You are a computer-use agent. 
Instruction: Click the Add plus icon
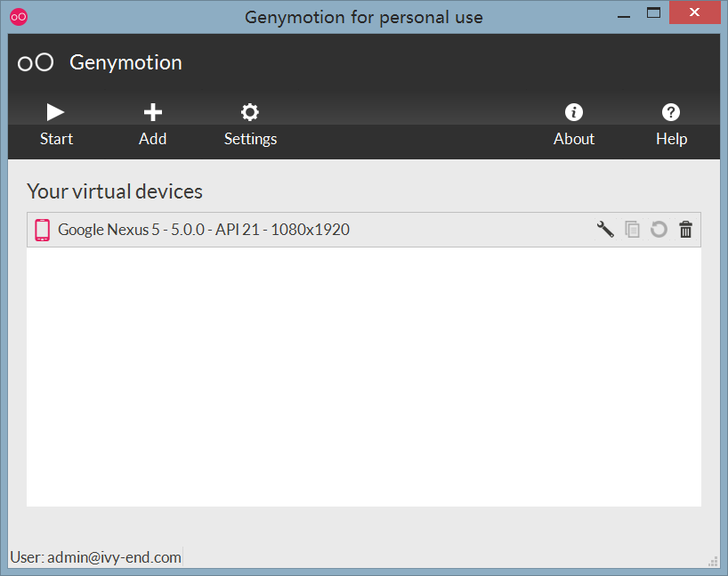coord(153,112)
